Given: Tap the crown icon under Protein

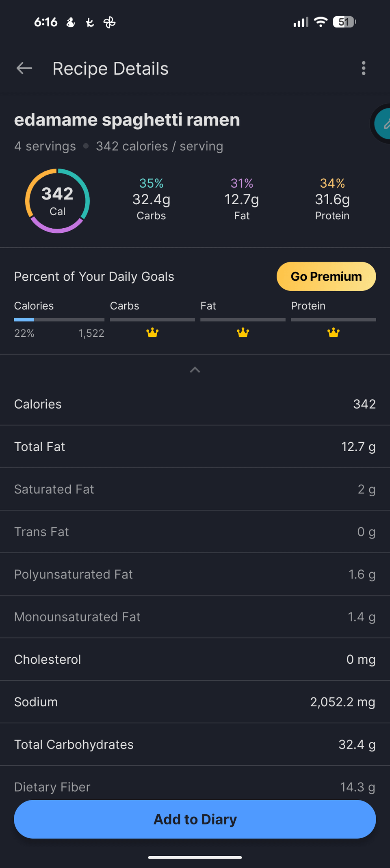Looking at the screenshot, I should (334, 333).
